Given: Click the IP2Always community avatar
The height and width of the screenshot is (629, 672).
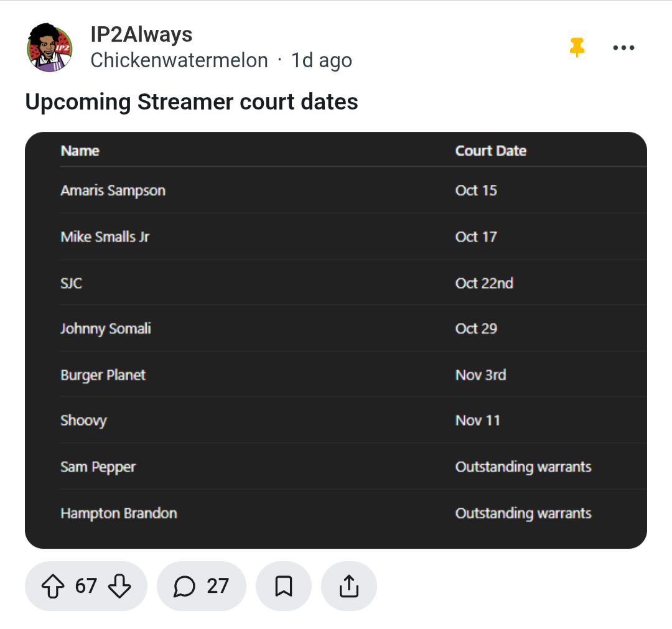Looking at the screenshot, I should [50, 48].
